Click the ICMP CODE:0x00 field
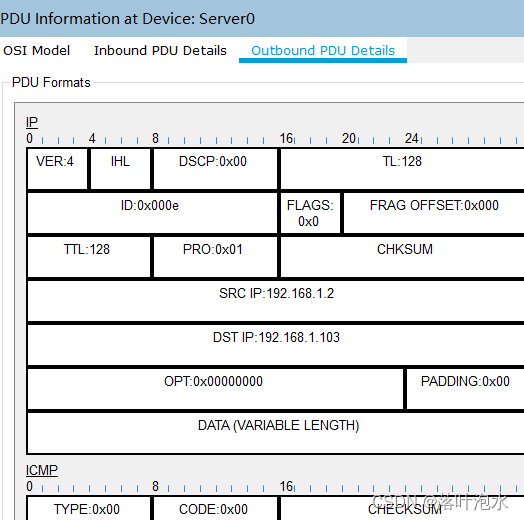Image resolution: width=524 pixels, height=520 pixels. (215, 509)
